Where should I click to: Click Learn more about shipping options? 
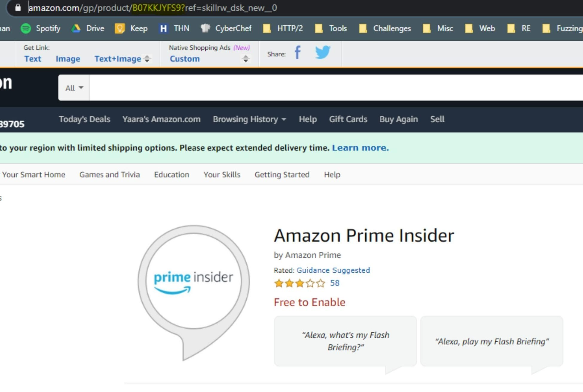tap(361, 147)
